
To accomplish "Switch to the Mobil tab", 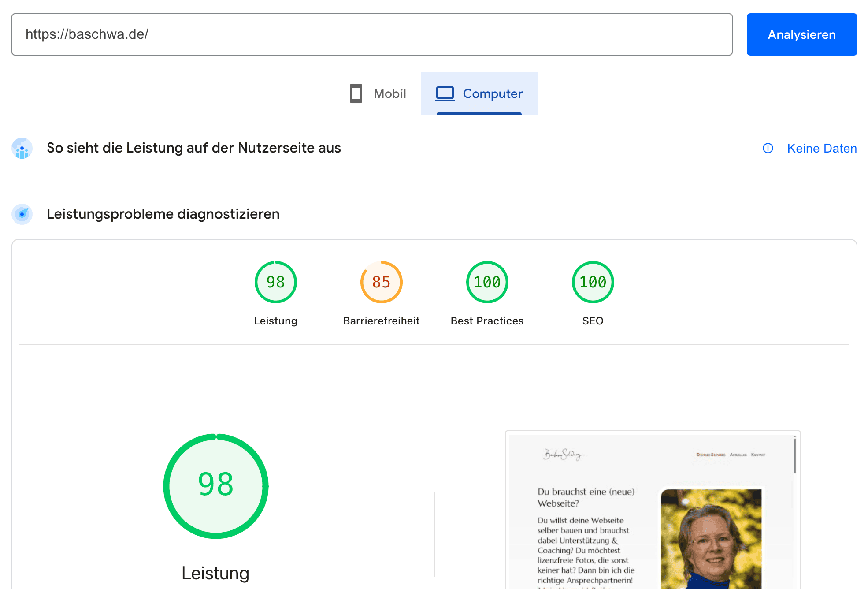I will (378, 93).
